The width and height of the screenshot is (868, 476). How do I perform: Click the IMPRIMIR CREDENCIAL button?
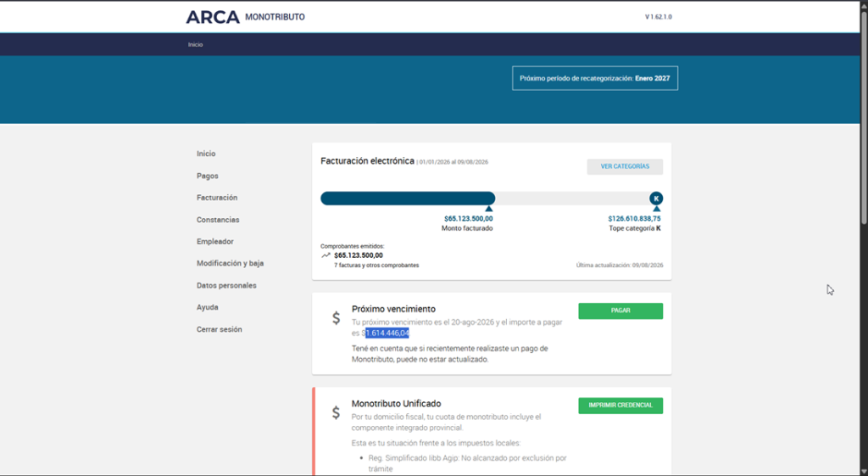tap(620, 406)
